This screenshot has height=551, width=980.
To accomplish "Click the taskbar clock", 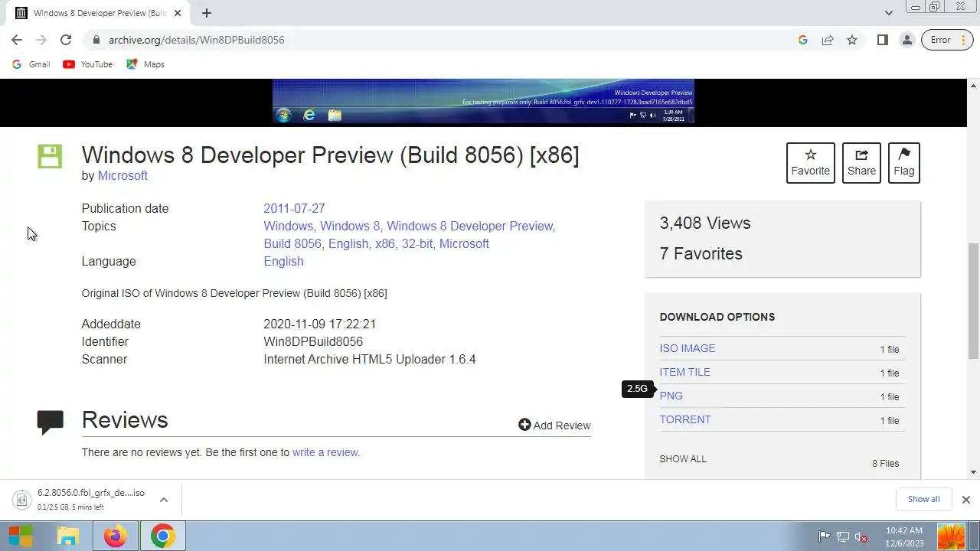I will click(x=904, y=536).
